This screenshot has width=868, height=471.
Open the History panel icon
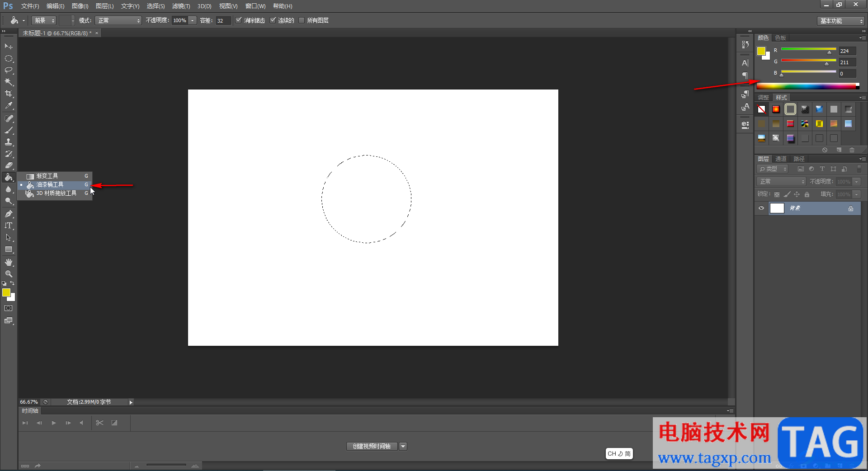tap(745, 45)
